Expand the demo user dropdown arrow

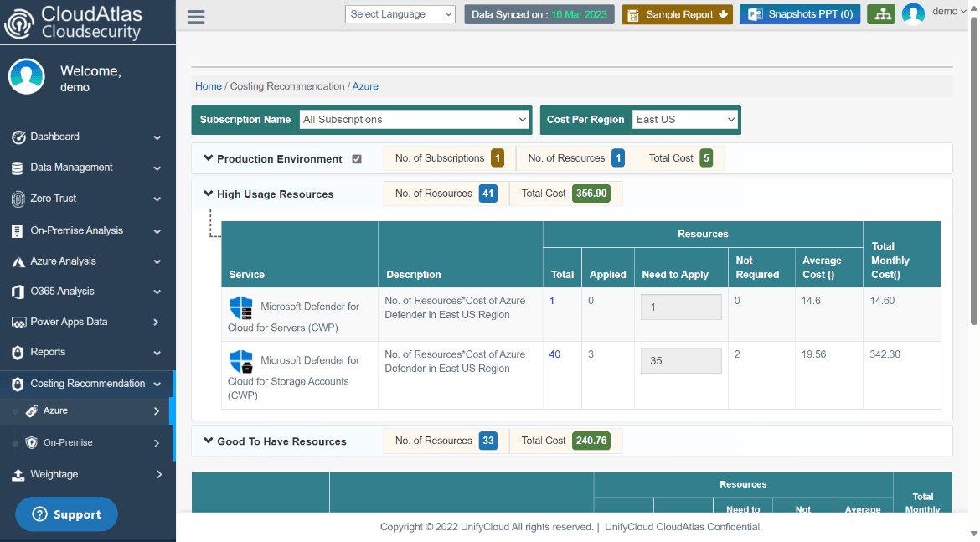pos(964,11)
